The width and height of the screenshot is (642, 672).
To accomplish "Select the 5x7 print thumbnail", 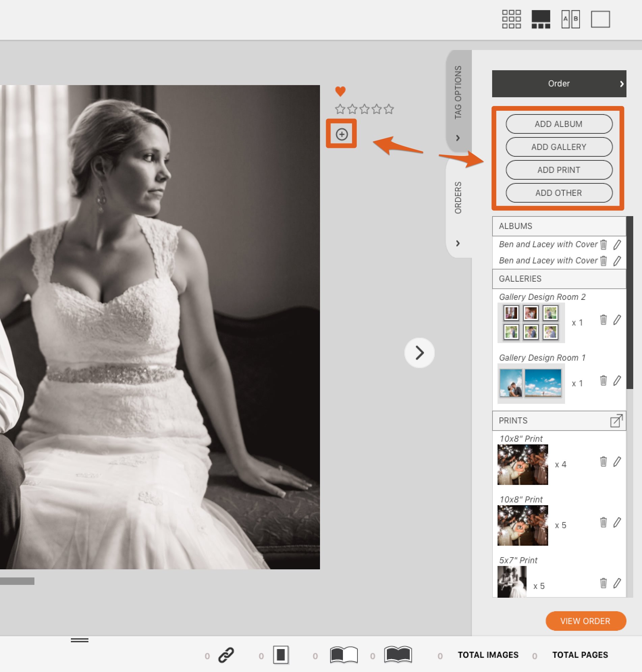I will click(x=512, y=581).
